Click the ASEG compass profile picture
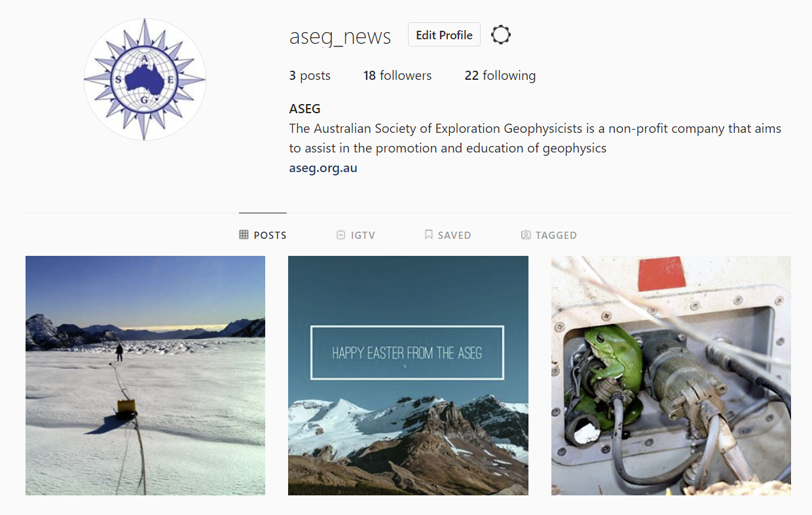 (x=145, y=79)
